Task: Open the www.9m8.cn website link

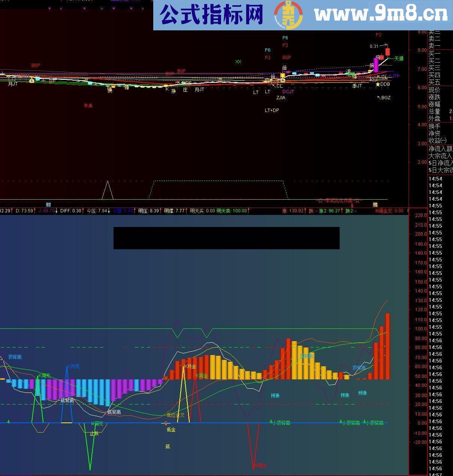Action: [x=381, y=15]
